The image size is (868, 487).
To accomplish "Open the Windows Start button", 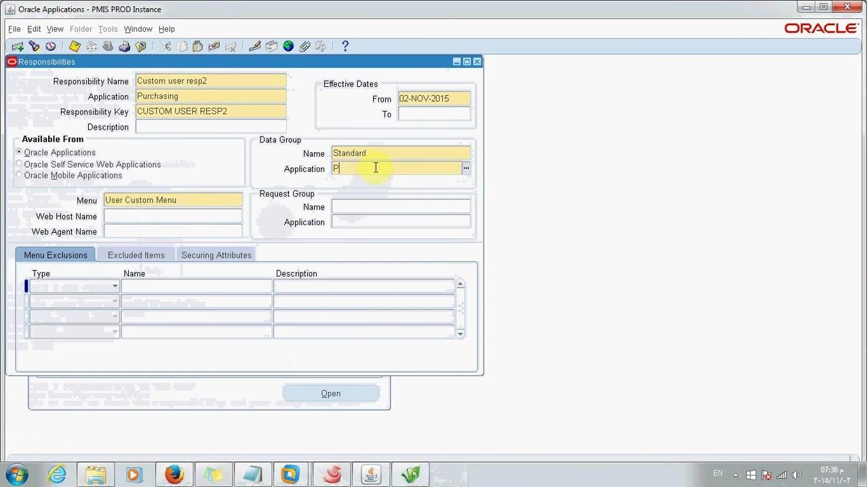I will pyautogui.click(x=17, y=474).
